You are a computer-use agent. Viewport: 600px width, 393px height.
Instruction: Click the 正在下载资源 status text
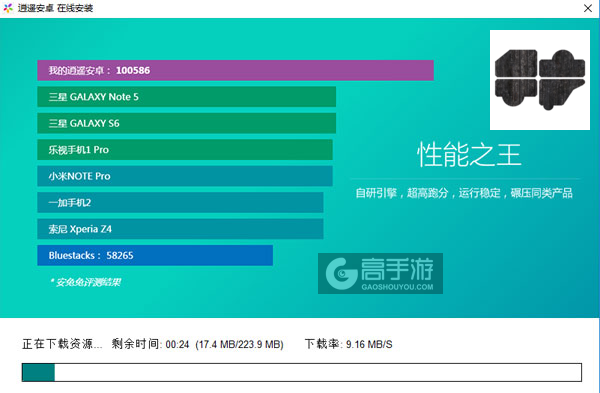click(x=62, y=344)
